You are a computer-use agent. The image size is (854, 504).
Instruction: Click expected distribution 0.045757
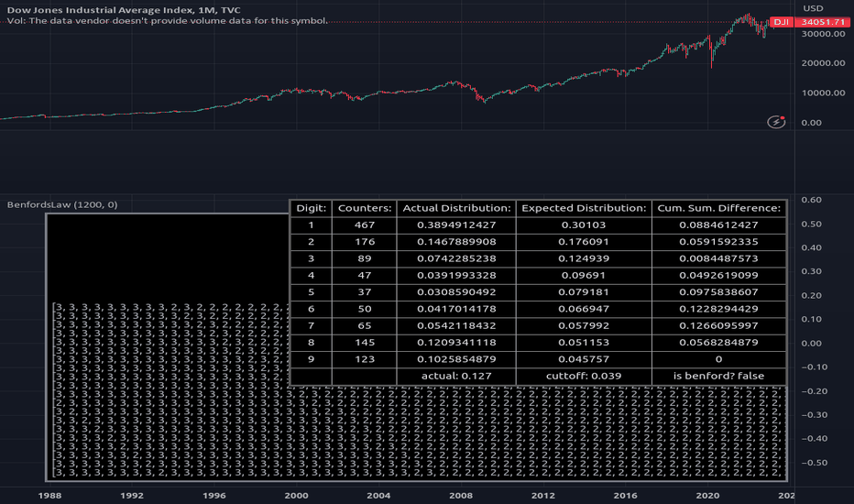584,359
